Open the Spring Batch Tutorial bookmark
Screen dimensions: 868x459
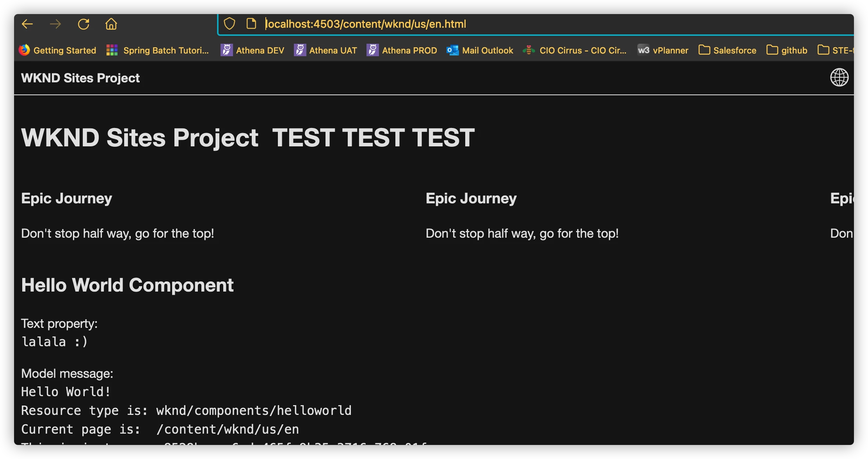(x=158, y=50)
